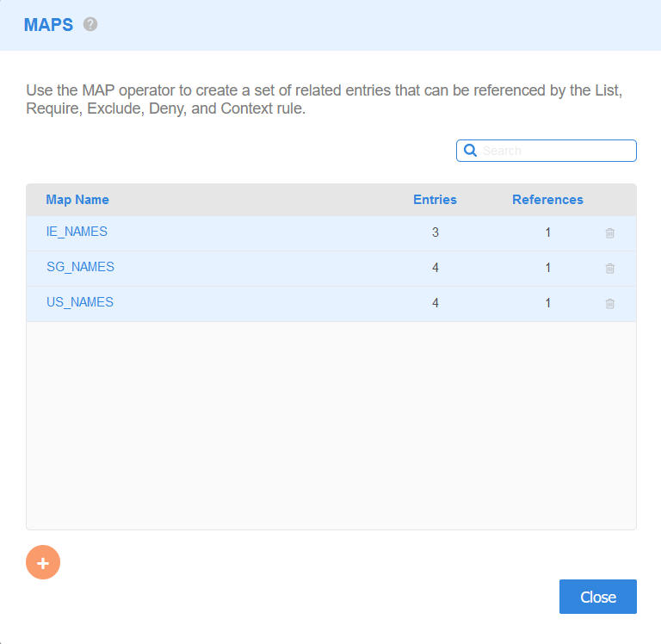Image resolution: width=661 pixels, height=644 pixels.
Task: Delete the US_NAMES map via trash icon
Action: pos(609,304)
